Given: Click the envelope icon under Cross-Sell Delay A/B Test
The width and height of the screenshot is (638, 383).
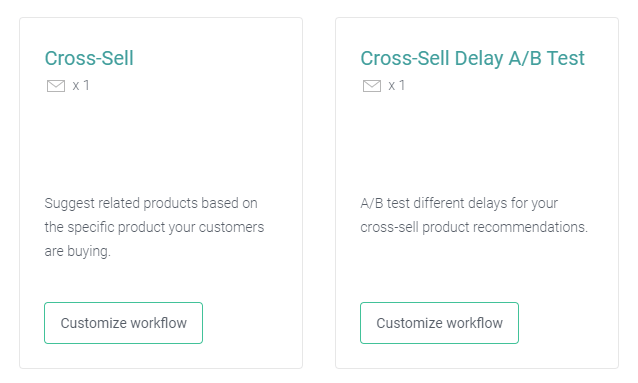Looking at the screenshot, I should click(371, 86).
